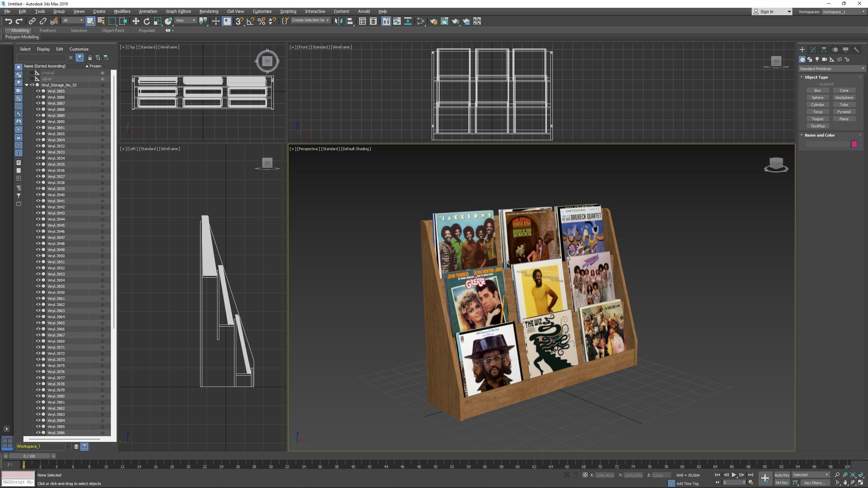Select the Select and Move tool
This screenshot has height=488, width=868.
tap(136, 21)
